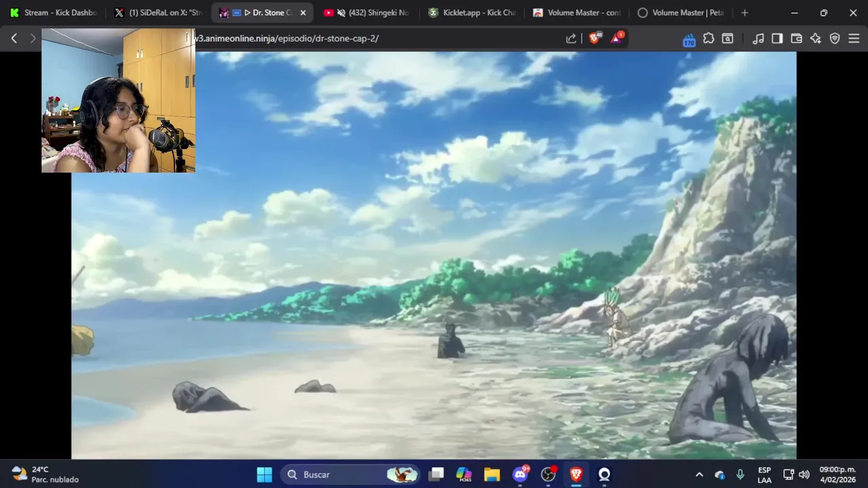Image resolution: width=868 pixels, height=488 pixels.
Task: Open the music note playlist icon
Action: click(x=759, y=39)
